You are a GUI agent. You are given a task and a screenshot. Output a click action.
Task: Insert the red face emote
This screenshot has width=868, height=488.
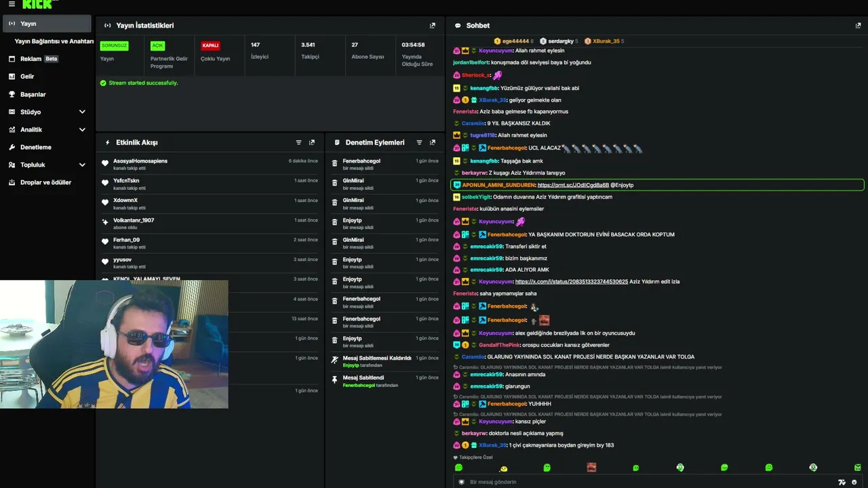tap(591, 468)
